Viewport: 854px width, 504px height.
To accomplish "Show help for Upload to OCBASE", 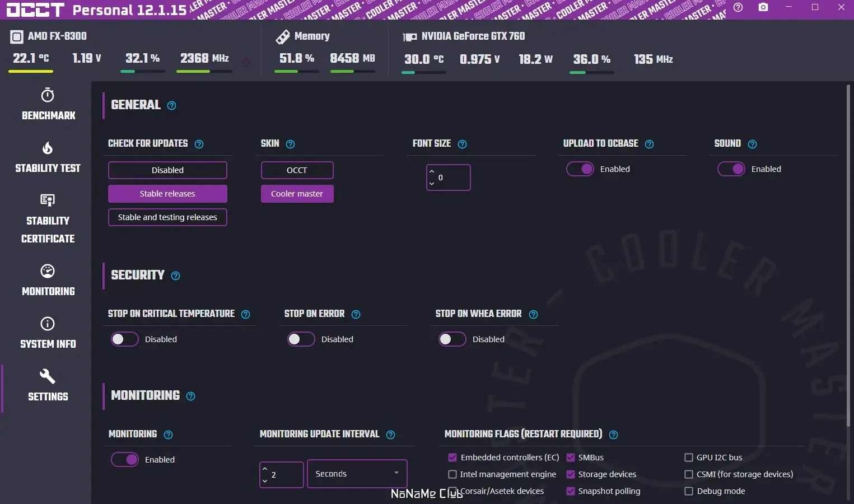I will pyautogui.click(x=649, y=144).
